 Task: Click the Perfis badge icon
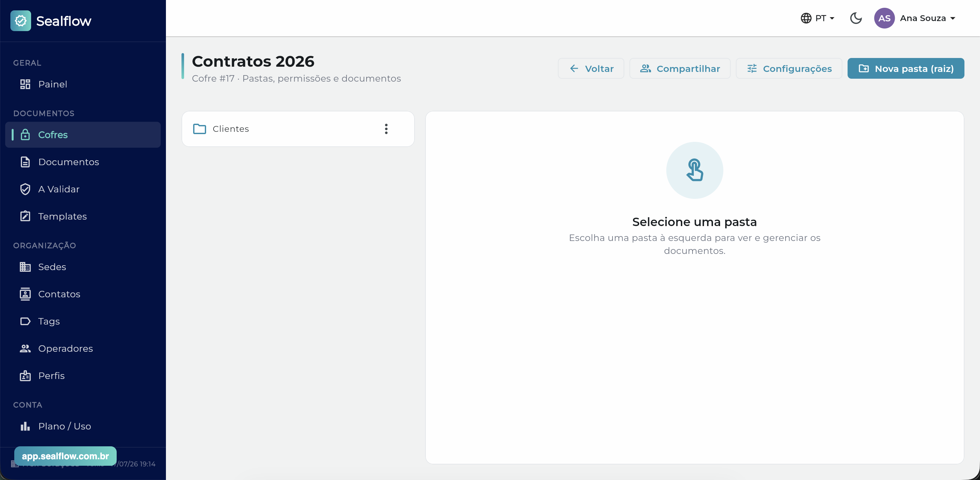pos(25,375)
